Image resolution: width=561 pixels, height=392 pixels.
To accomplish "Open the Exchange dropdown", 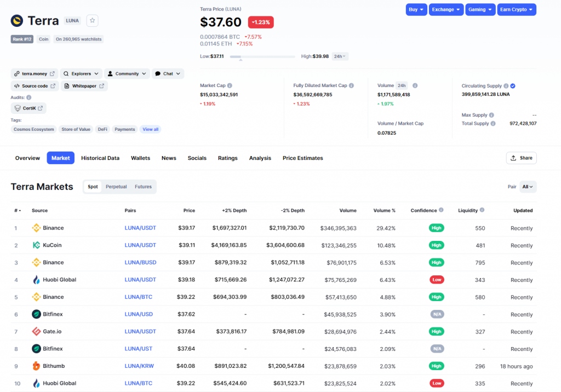I will coord(446,10).
